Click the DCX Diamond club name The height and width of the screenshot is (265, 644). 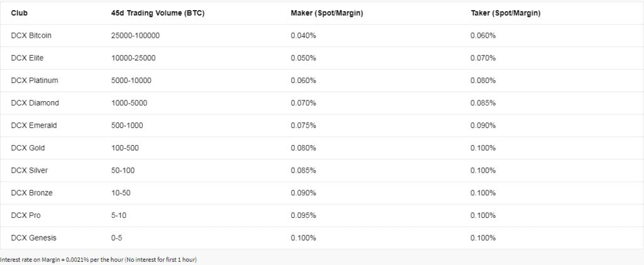(x=35, y=103)
